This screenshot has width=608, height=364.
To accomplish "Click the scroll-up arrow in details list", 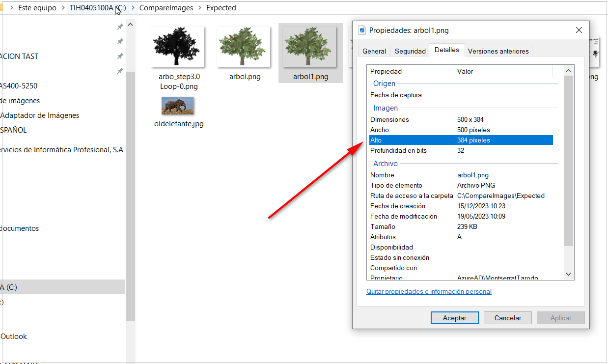I will pyautogui.click(x=569, y=71).
